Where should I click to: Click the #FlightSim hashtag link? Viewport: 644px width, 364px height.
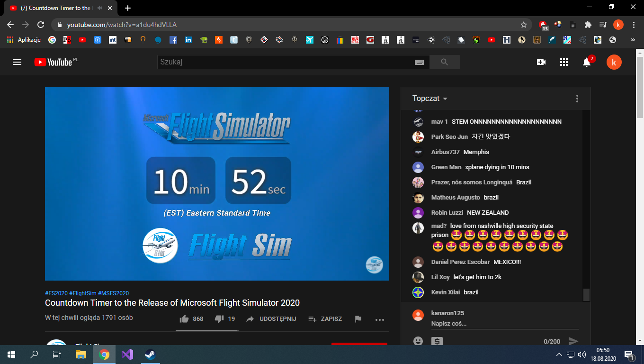point(83,293)
